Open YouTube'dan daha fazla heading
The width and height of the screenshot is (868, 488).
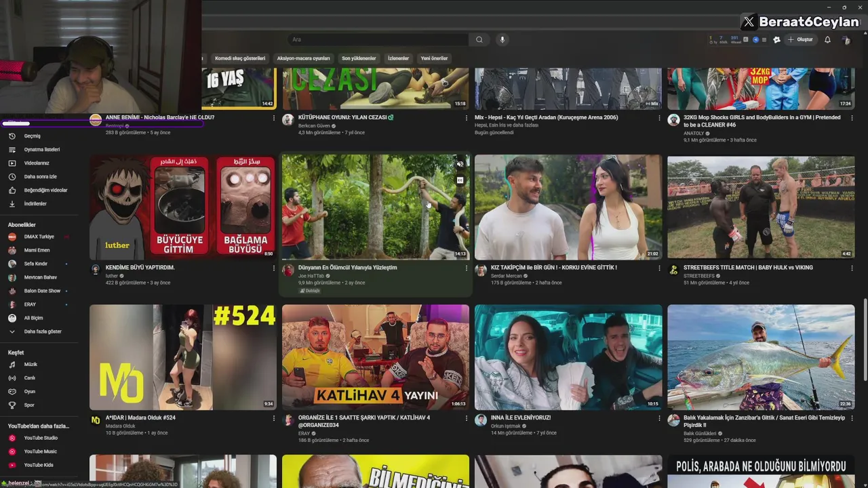[x=39, y=426]
